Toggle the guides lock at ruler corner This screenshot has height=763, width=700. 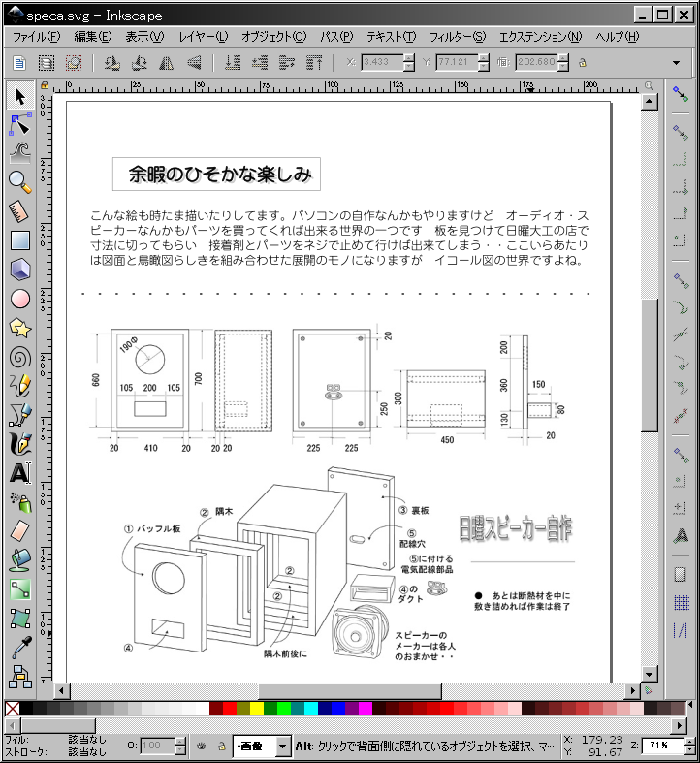pyautogui.click(x=45, y=85)
